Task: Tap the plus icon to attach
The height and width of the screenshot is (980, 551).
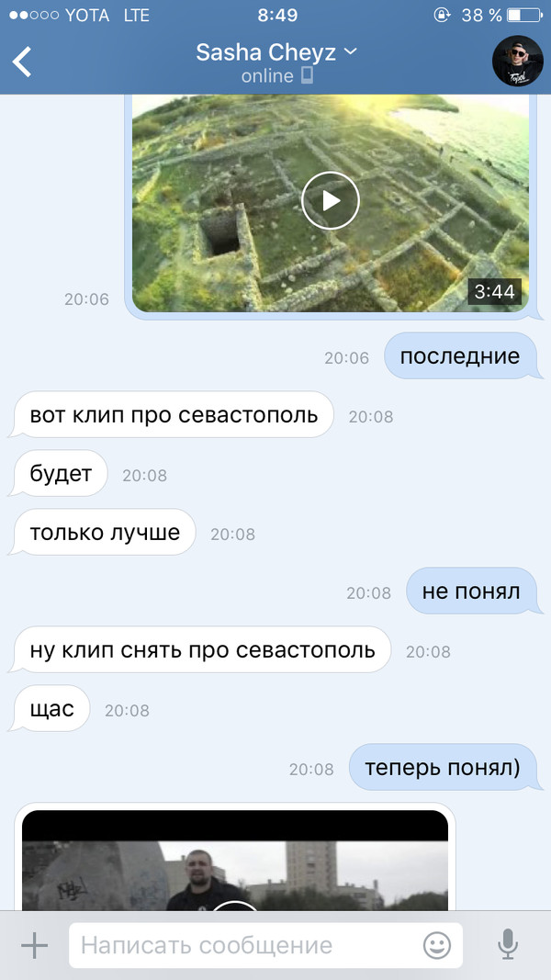Action: (34, 946)
